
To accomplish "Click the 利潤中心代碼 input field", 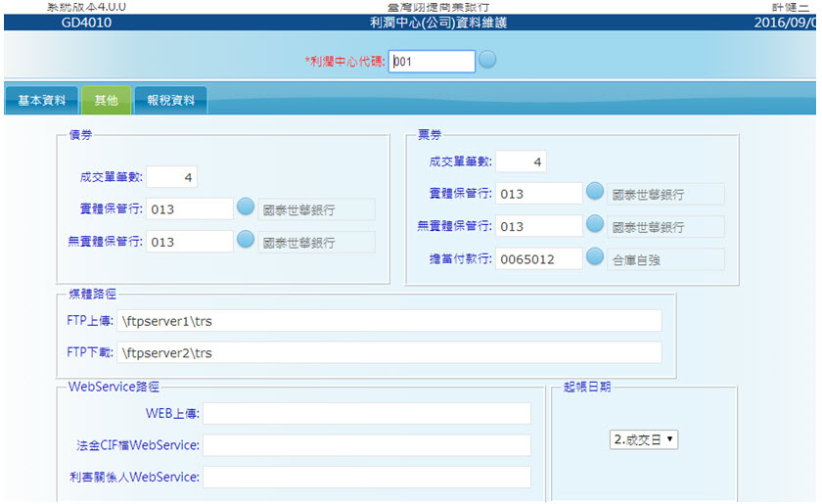I will tap(432, 62).
